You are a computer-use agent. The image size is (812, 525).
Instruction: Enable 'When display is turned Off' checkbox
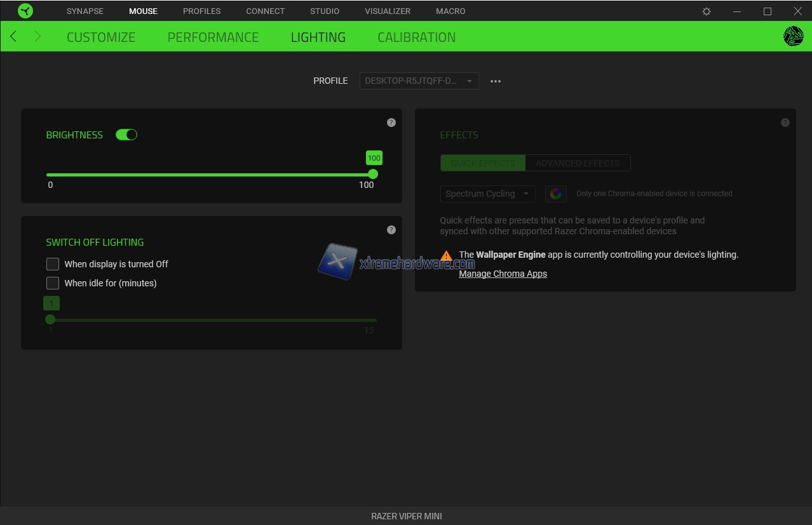[x=53, y=264]
